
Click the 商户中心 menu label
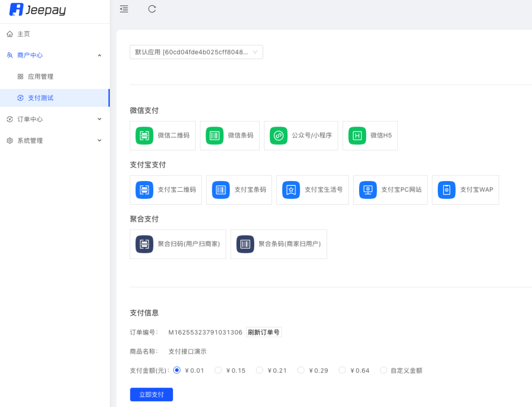(30, 55)
